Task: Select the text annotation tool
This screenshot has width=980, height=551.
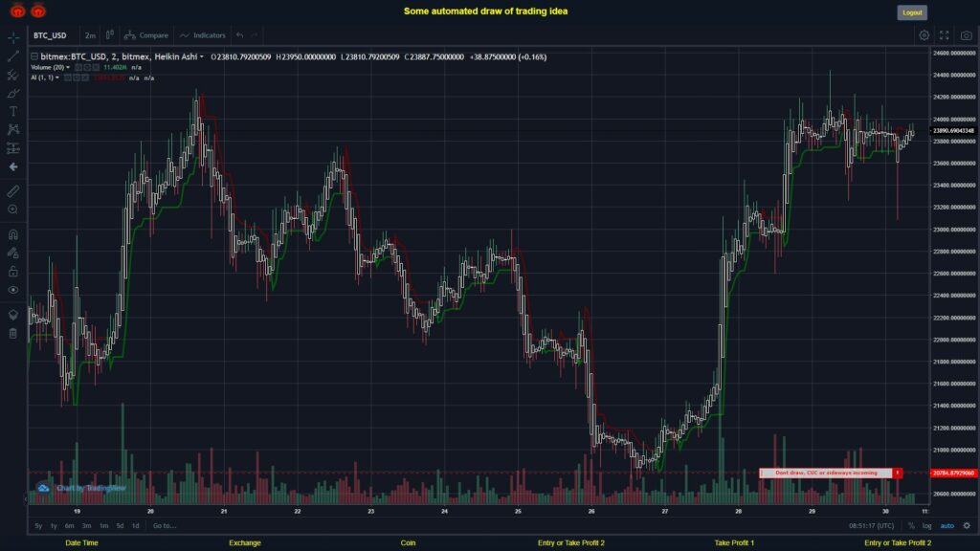Action: (x=13, y=111)
